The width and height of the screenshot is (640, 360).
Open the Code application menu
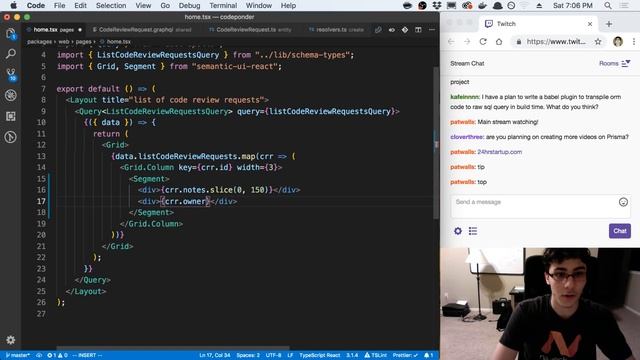tap(36, 6)
